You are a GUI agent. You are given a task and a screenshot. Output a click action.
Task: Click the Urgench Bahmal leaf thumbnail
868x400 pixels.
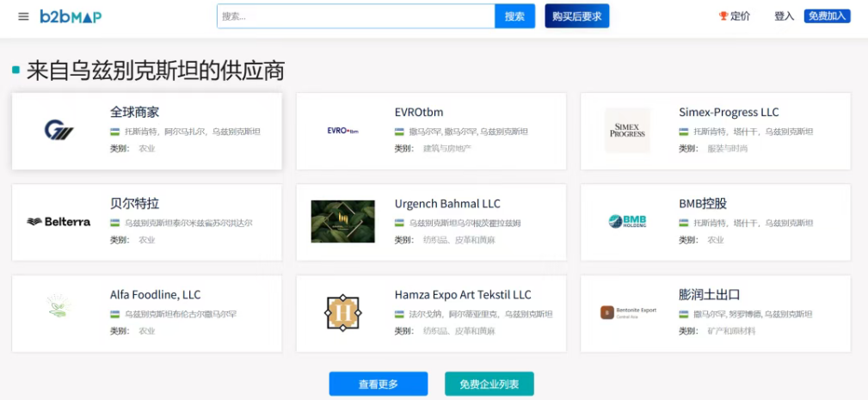point(343,221)
